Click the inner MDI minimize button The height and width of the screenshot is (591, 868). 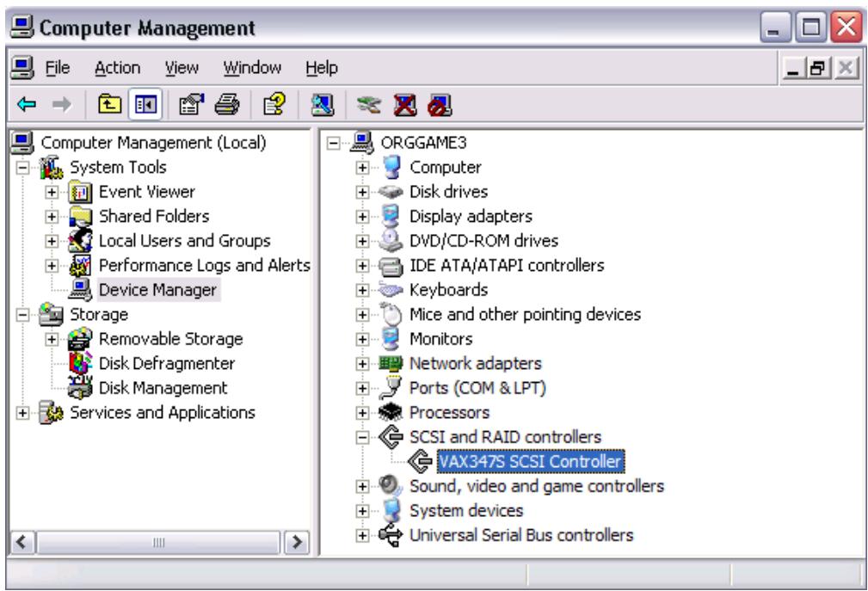[792, 69]
